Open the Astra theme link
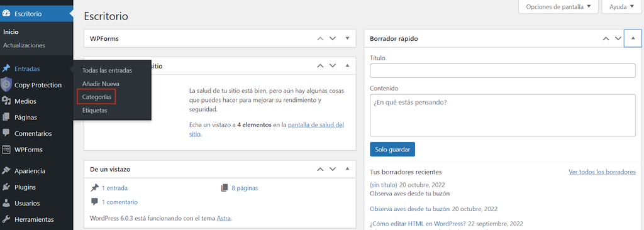 223,218
